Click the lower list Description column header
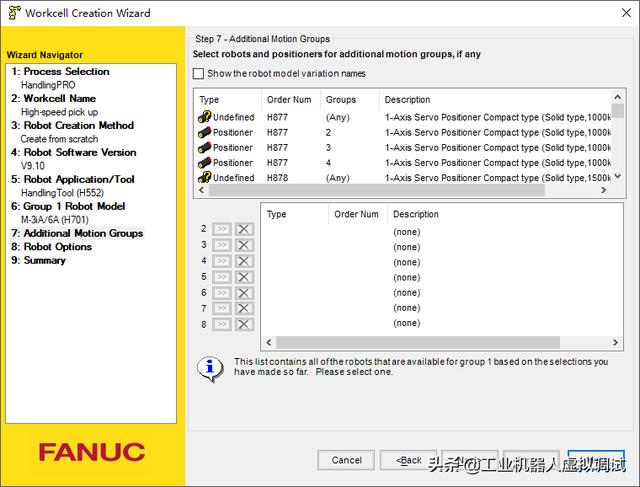 [x=504, y=214]
